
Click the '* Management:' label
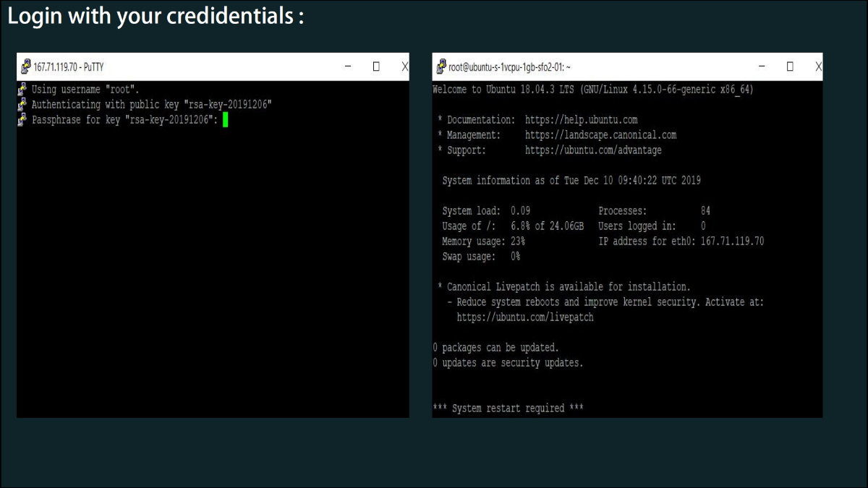click(x=469, y=135)
